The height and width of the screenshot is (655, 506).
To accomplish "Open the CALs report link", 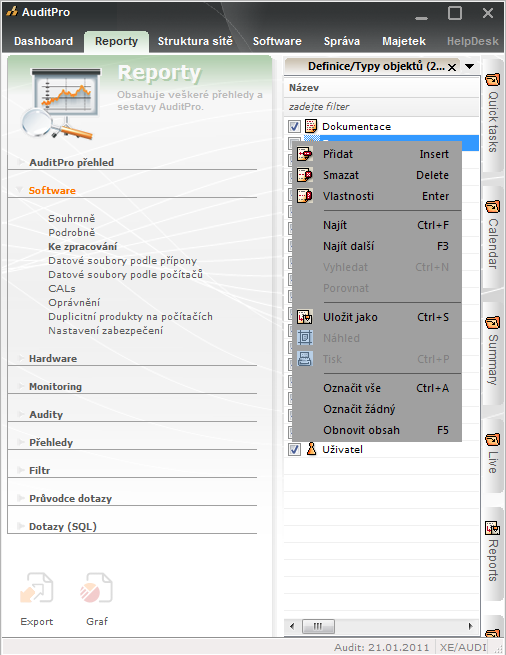I will 62,289.
